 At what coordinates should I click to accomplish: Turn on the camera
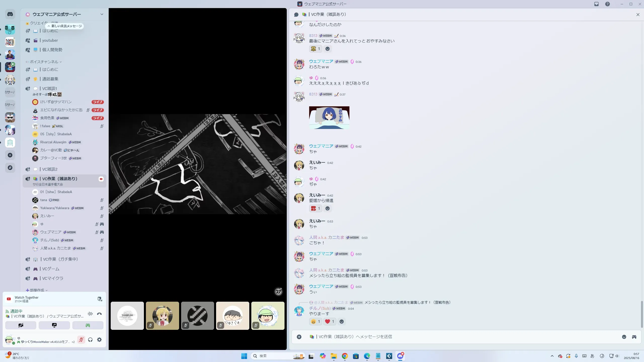pos(21,325)
